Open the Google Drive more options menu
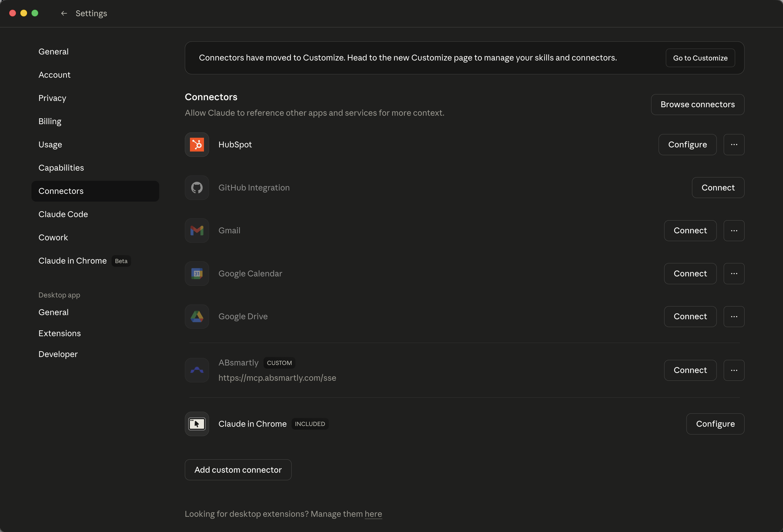783x532 pixels. pos(734,316)
